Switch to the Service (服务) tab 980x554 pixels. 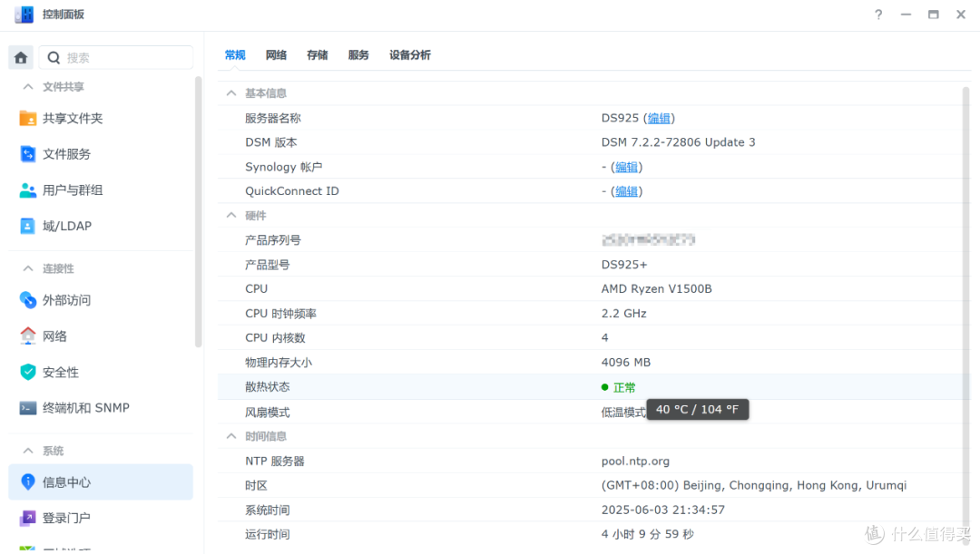coord(358,55)
